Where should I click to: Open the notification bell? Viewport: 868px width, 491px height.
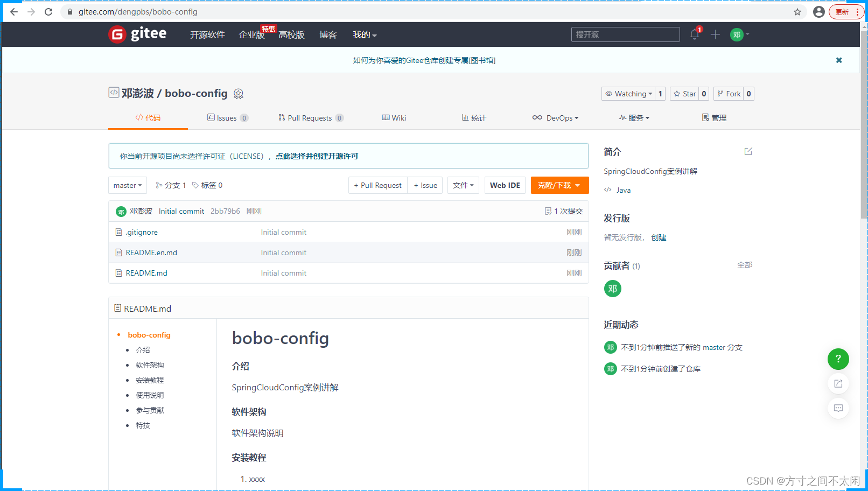pyautogui.click(x=695, y=34)
